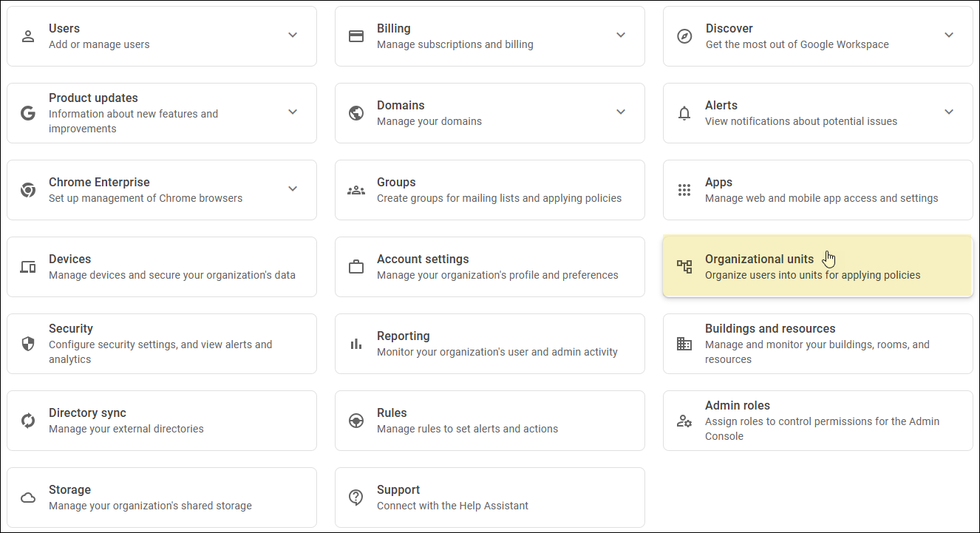Click 'View notifications about potential issues' text
Viewport: 980px width, 533px height.
[x=801, y=121]
